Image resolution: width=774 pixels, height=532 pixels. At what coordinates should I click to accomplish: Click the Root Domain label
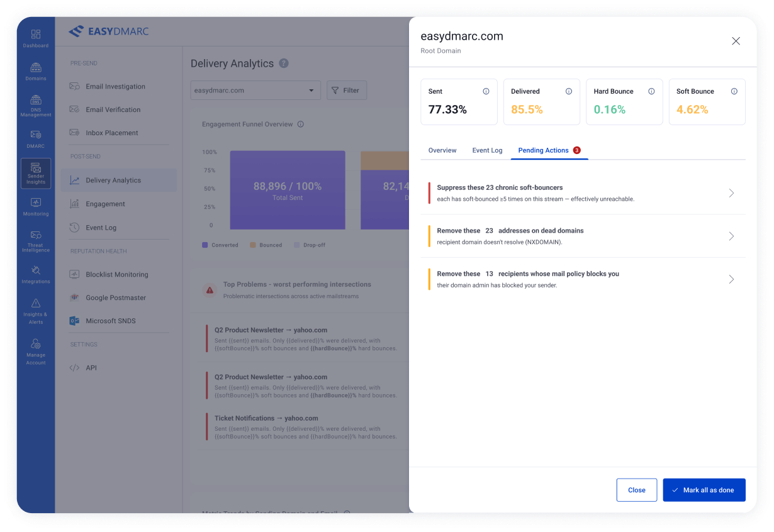pyautogui.click(x=440, y=51)
